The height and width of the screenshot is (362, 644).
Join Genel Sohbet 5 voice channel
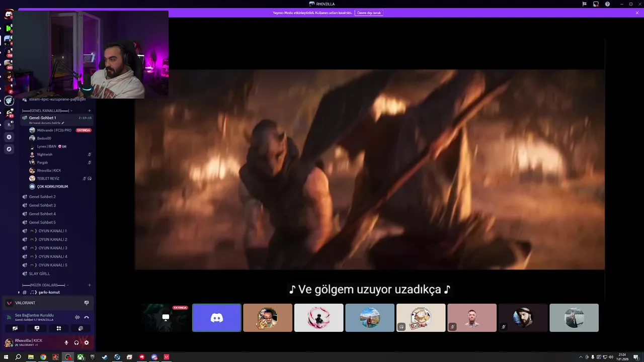[42, 222]
